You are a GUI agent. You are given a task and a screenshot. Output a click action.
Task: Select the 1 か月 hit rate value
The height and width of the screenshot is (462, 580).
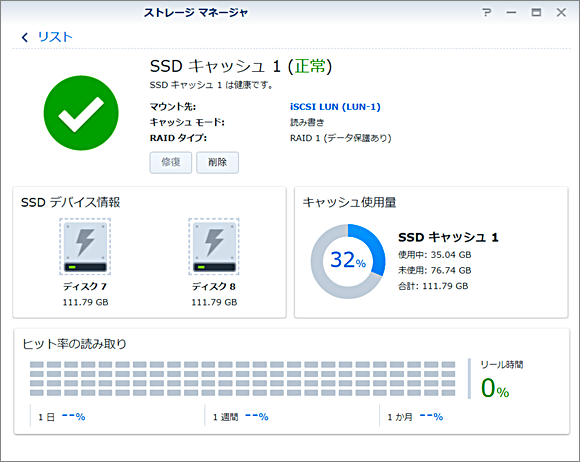pyautogui.click(x=431, y=417)
